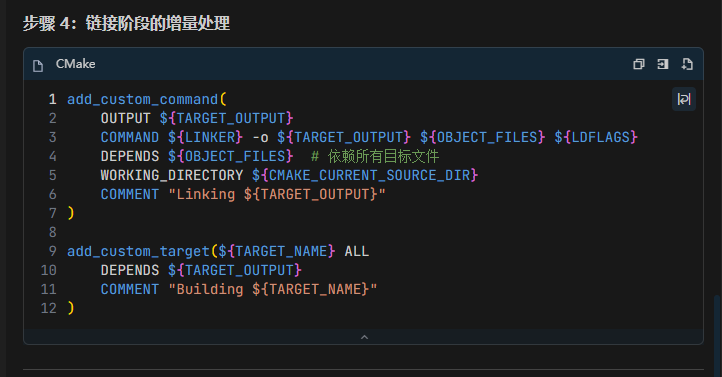Click the ${LDFLAGS} variable on line 3

[596, 137]
